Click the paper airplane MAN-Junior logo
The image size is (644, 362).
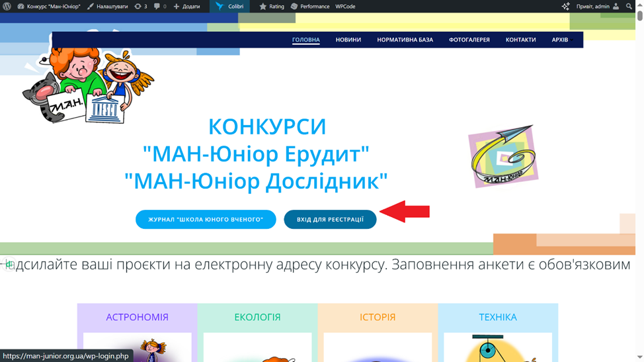(x=503, y=157)
